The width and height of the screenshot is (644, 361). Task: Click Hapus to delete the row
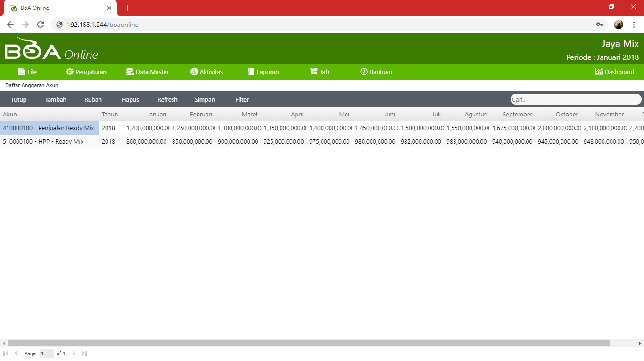tap(130, 99)
